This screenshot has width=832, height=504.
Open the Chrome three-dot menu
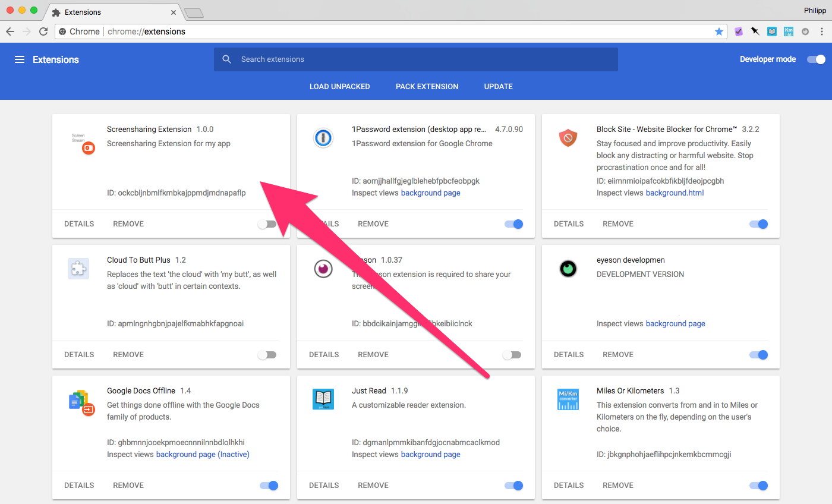tap(822, 31)
